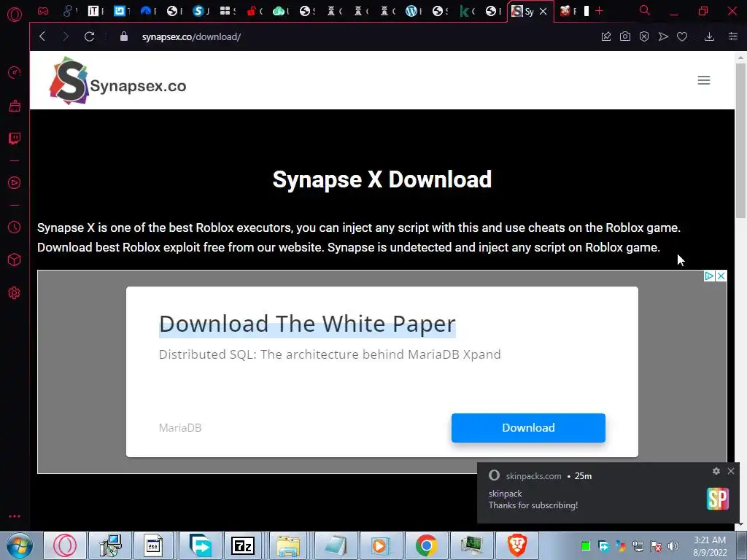Open Extensions cube icon in sidebar
Image resolution: width=747 pixels, height=560 pixels.
[x=15, y=260]
